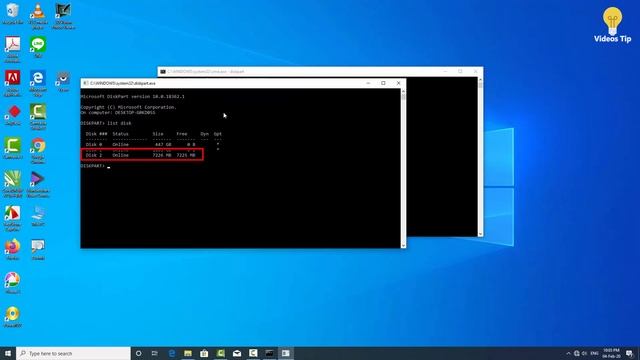Open Microsoft Store from the taskbar
Image resolution: width=640 pixels, height=360 pixels.
click(x=204, y=353)
